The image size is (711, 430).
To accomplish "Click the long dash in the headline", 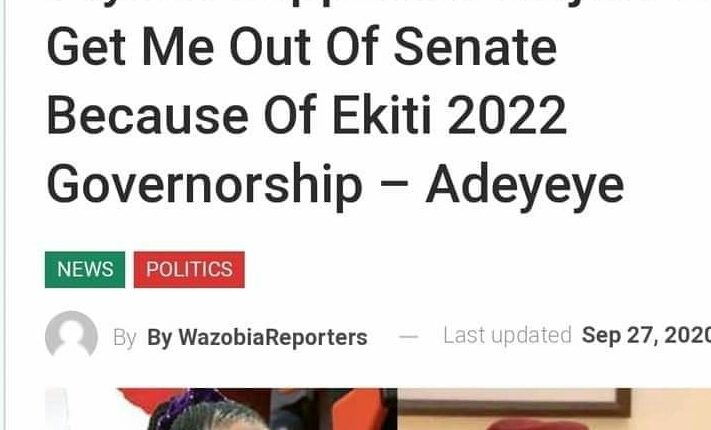I will [394, 185].
